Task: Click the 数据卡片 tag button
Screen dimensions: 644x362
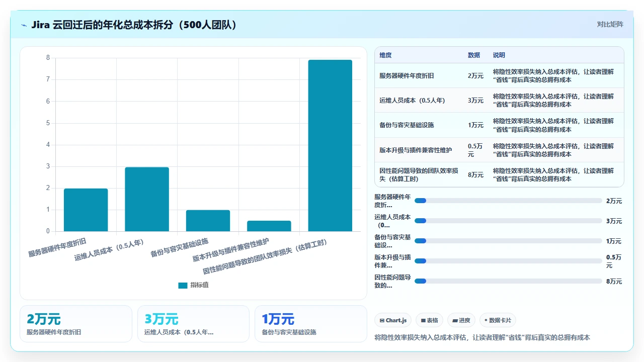Action: pos(498,320)
